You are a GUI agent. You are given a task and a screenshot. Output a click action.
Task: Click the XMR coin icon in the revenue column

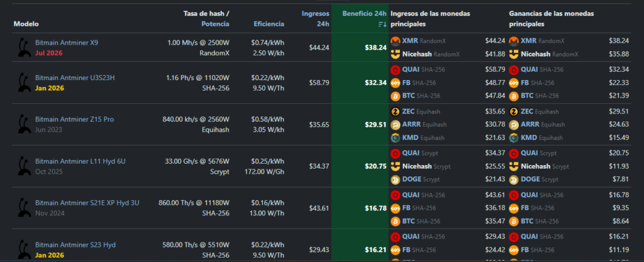tap(396, 41)
